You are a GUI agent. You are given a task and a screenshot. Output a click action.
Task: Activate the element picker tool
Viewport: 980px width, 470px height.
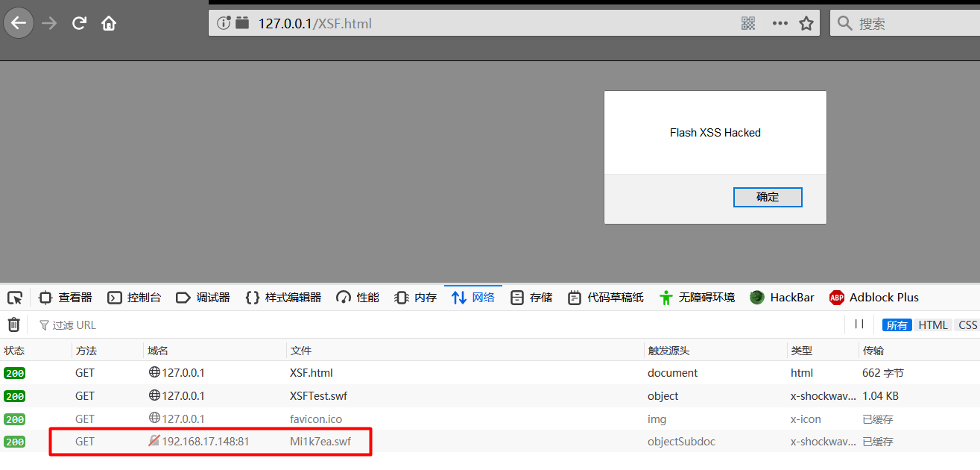(15, 298)
